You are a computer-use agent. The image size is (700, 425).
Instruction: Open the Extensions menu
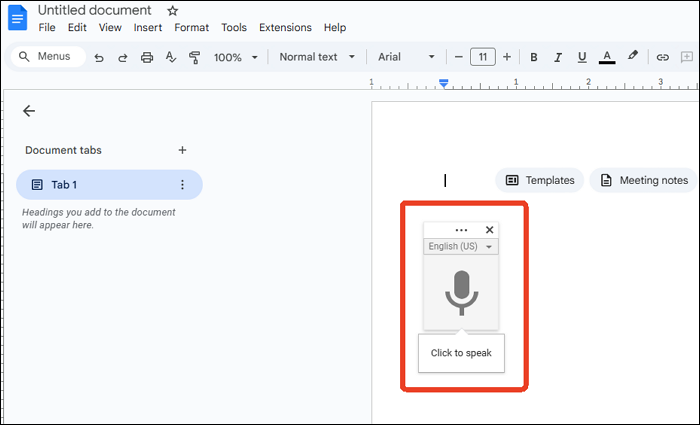[285, 28]
